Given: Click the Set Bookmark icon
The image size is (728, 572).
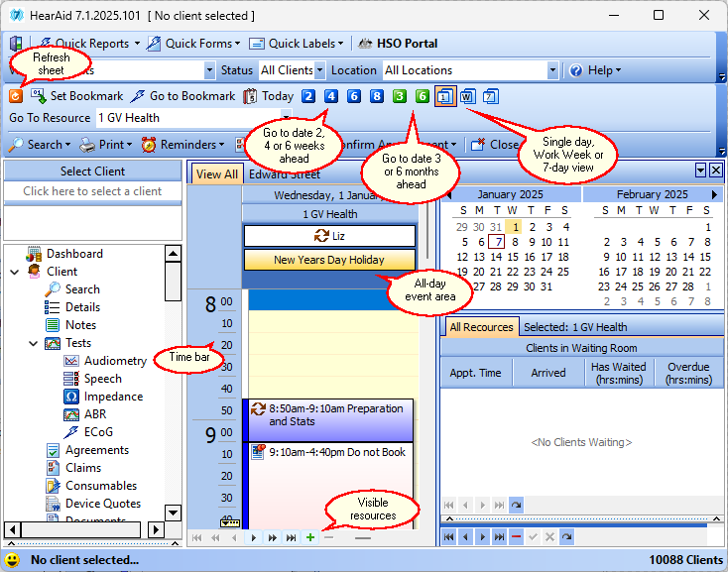Looking at the screenshot, I should [38, 96].
